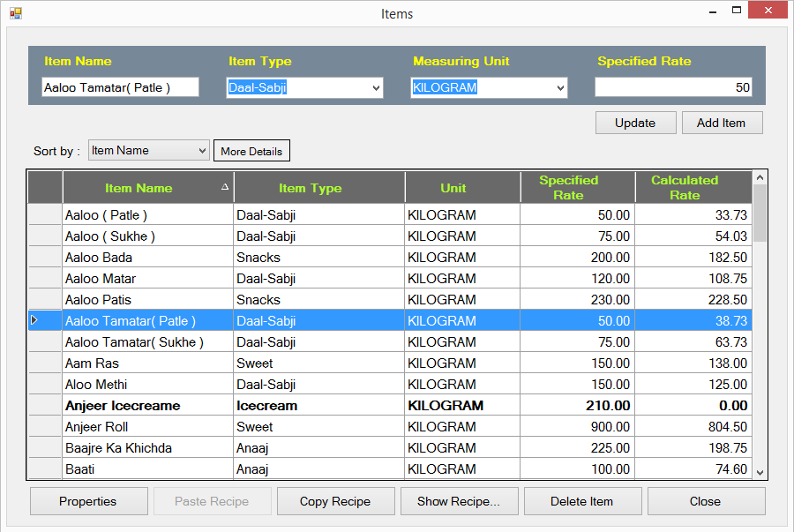Screen dimensions: 794x532
Task: Click the 182.50 calculated rate cell
Action: point(693,258)
